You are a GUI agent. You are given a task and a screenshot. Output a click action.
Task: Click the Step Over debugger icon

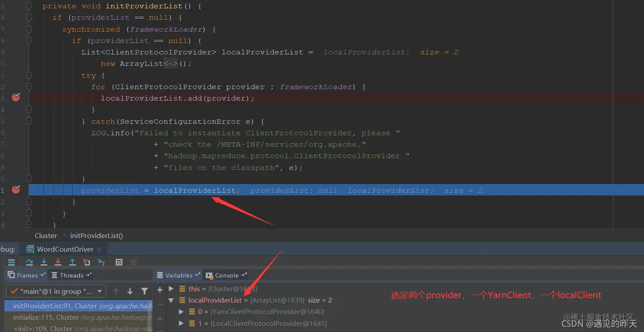point(29,262)
